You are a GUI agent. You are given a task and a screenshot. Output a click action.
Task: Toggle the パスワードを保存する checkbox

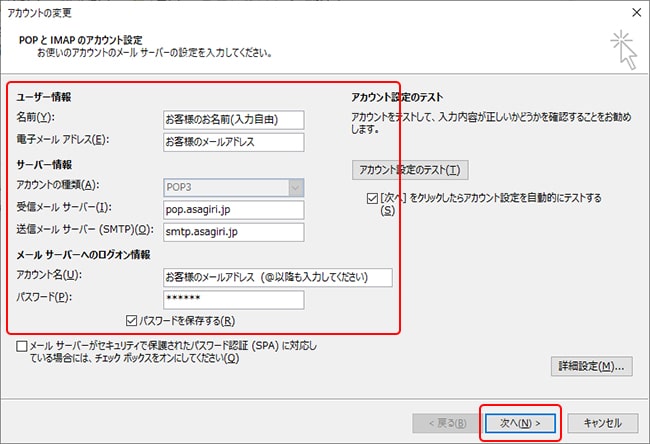pyautogui.click(x=132, y=321)
